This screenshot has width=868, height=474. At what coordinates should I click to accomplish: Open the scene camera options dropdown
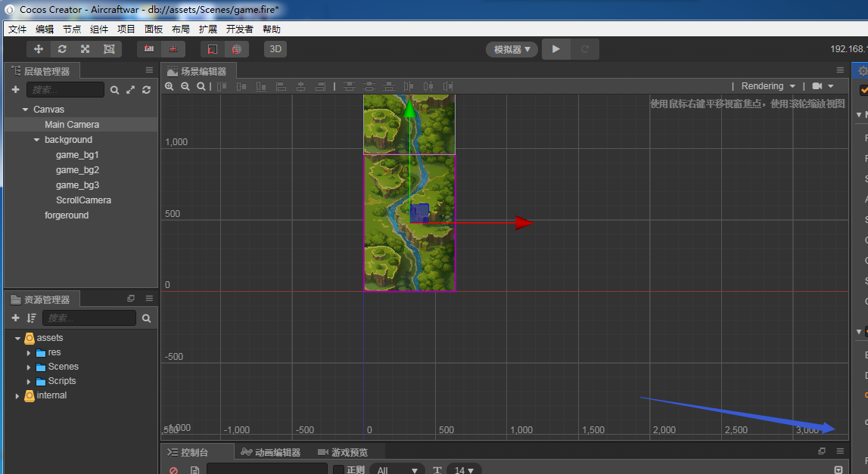point(823,86)
